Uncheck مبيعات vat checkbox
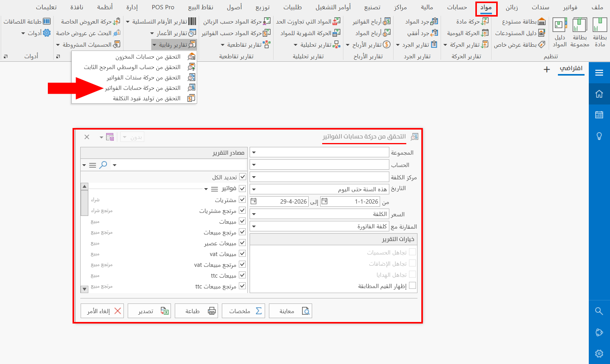610x364 pixels. coord(242,253)
